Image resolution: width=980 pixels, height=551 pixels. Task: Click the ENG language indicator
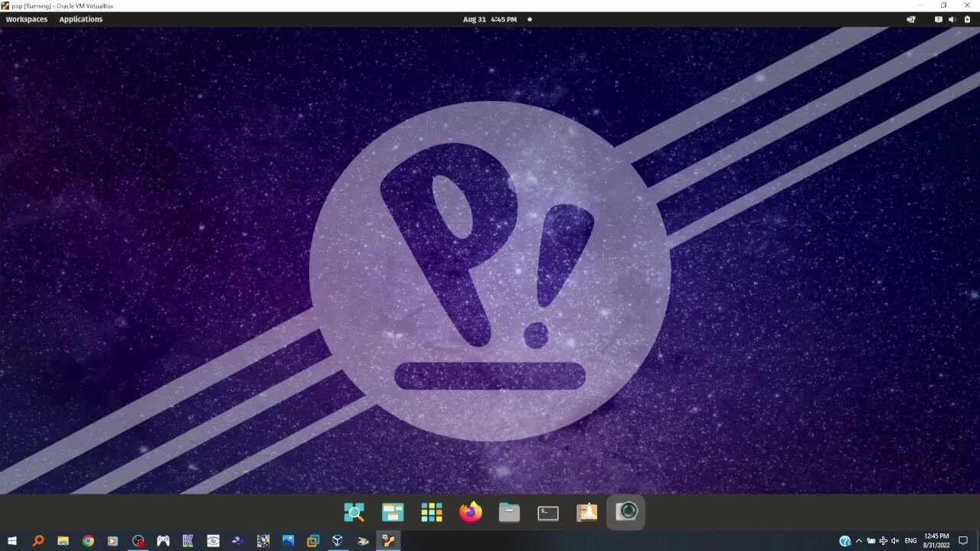pos(911,541)
